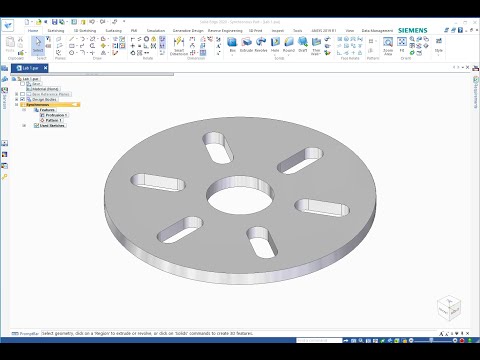Switch to the Tools ribbon tab

[x=298, y=31]
